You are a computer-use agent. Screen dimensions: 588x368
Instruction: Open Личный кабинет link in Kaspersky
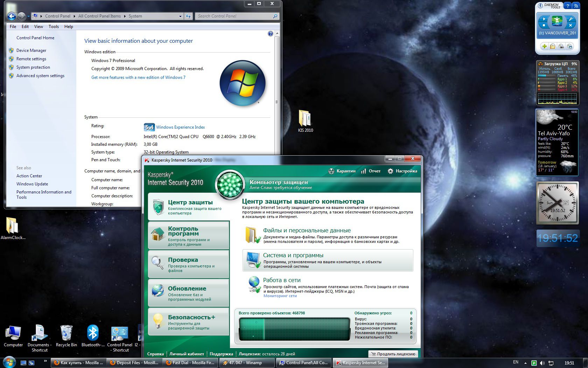click(187, 354)
